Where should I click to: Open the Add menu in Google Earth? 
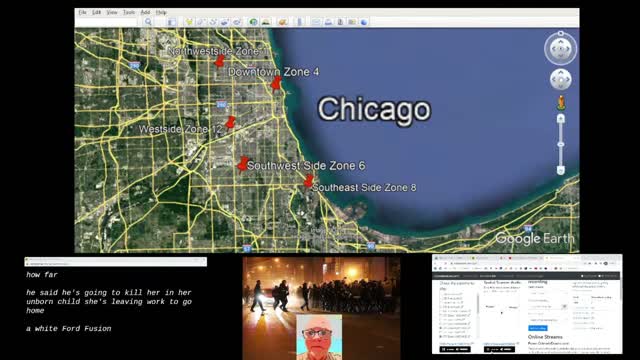pos(145,12)
